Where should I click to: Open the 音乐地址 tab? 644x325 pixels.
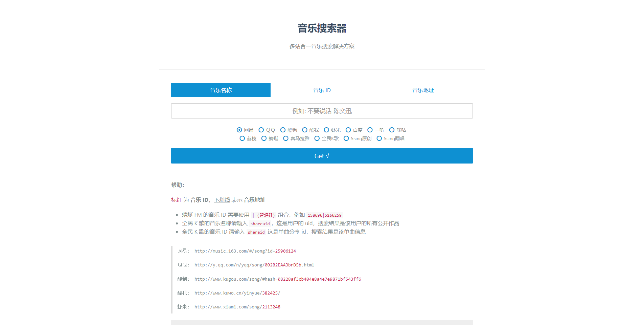pyautogui.click(x=423, y=90)
